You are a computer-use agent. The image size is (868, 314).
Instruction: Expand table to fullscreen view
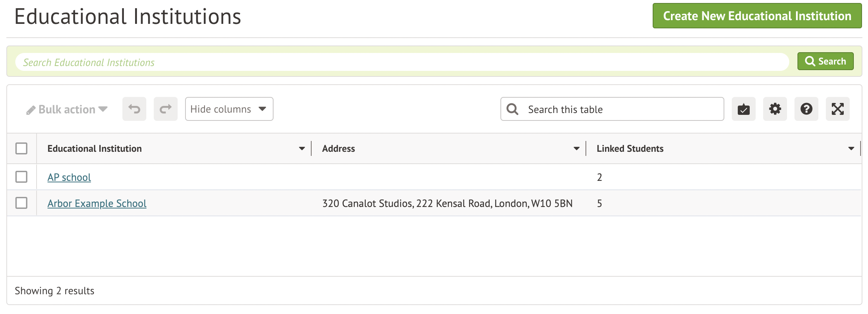837,109
